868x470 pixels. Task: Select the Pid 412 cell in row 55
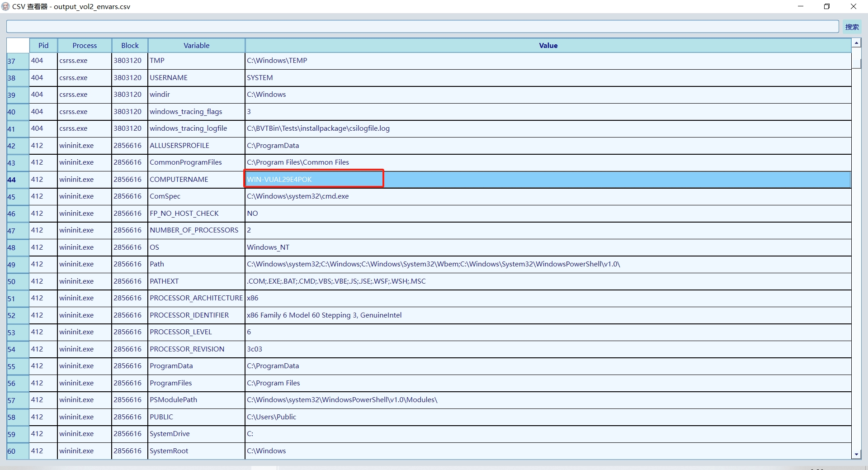point(43,366)
